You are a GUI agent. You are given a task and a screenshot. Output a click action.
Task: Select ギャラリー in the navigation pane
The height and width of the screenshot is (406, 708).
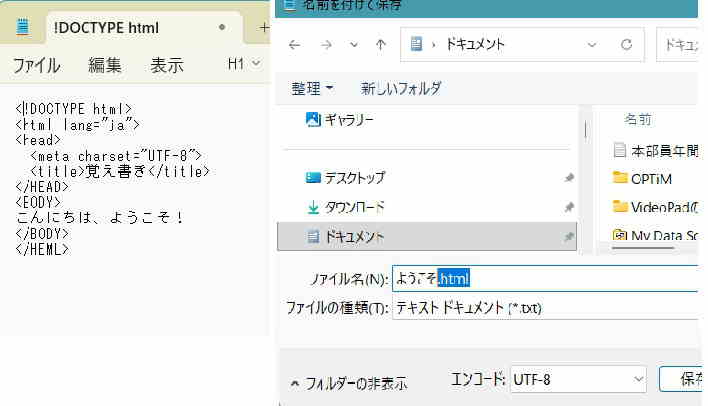pyautogui.click(x=340, y=120)
